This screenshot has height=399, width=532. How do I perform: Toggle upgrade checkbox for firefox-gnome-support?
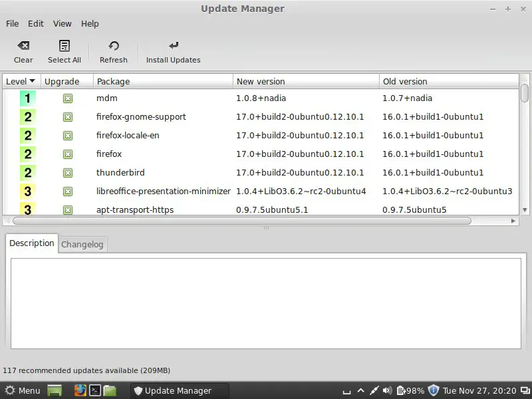[68, 117]
